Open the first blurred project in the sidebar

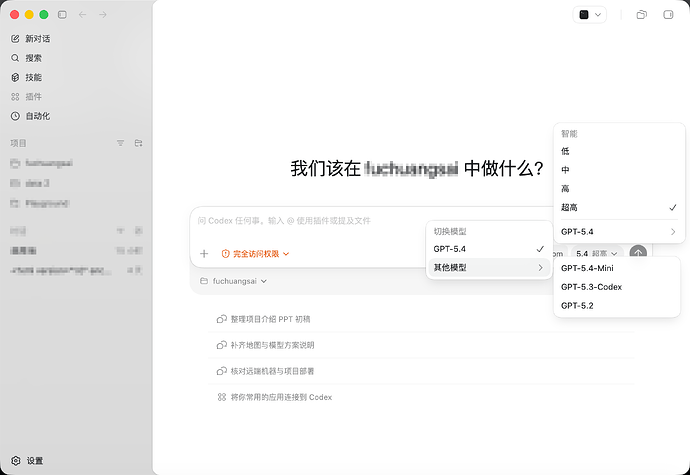click(42, 163)
